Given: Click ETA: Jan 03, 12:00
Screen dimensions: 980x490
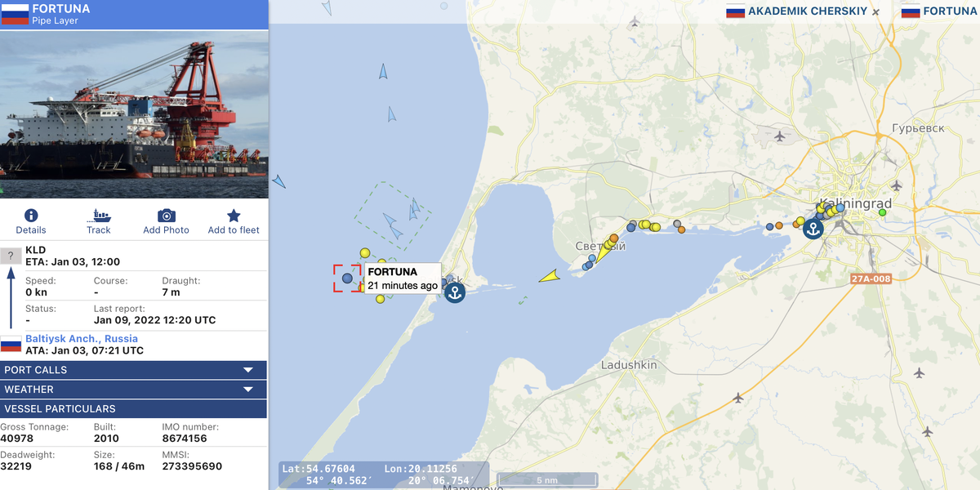Looking at the screenshot, I should point(73,262).
